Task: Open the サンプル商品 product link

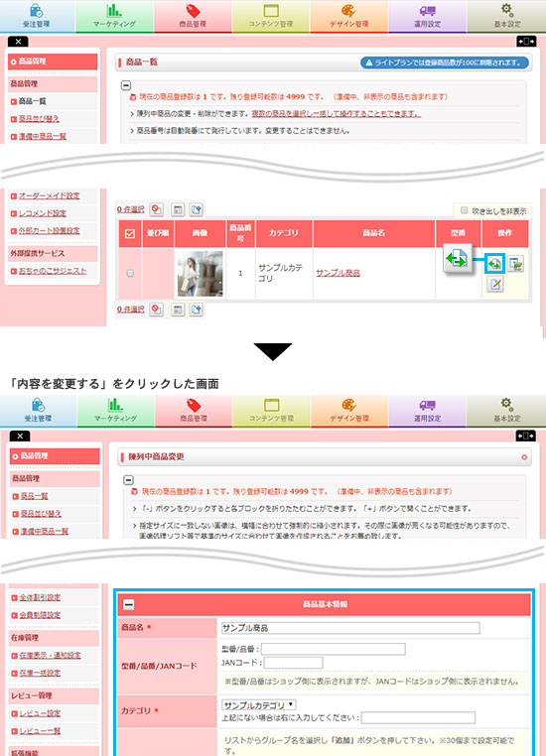Action: (338, 273)
